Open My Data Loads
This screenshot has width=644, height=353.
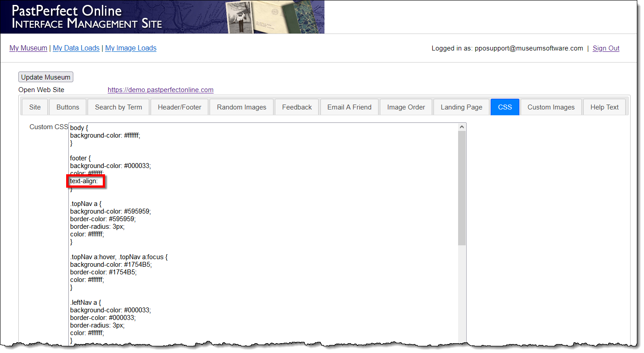pyautogui.click(x=76, y=48)
